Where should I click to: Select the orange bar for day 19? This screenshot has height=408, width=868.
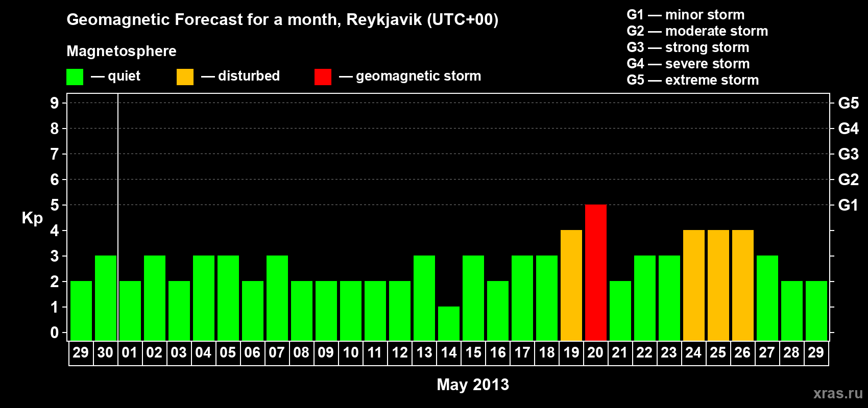(x=571, y=285)
